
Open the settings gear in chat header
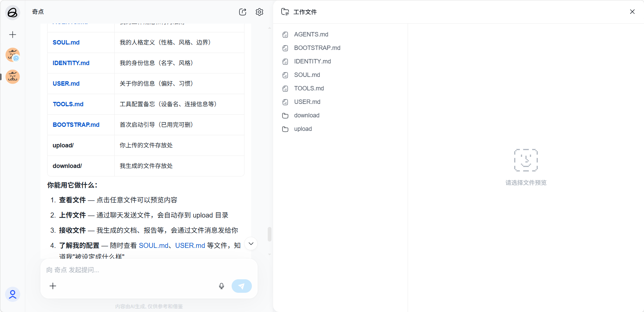pos(259,12)
